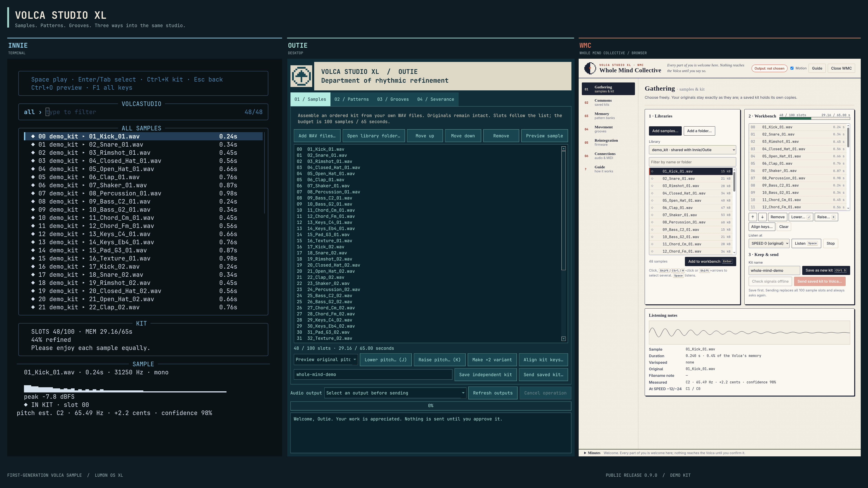Click the Outie keyhole logo icon

[301, 76]
